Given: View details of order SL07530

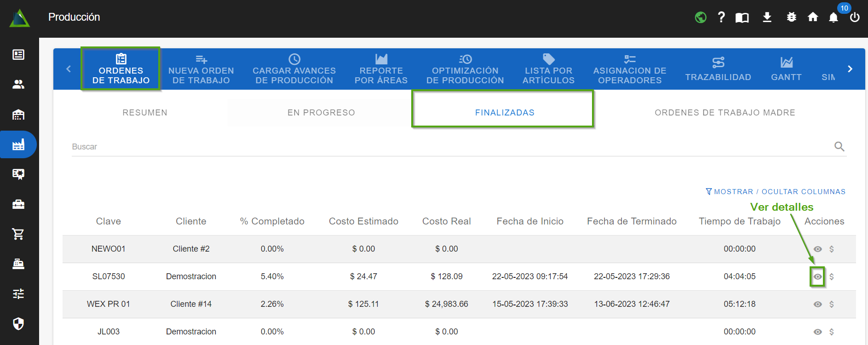Looking at the screenshot, I should coord(817,277).
